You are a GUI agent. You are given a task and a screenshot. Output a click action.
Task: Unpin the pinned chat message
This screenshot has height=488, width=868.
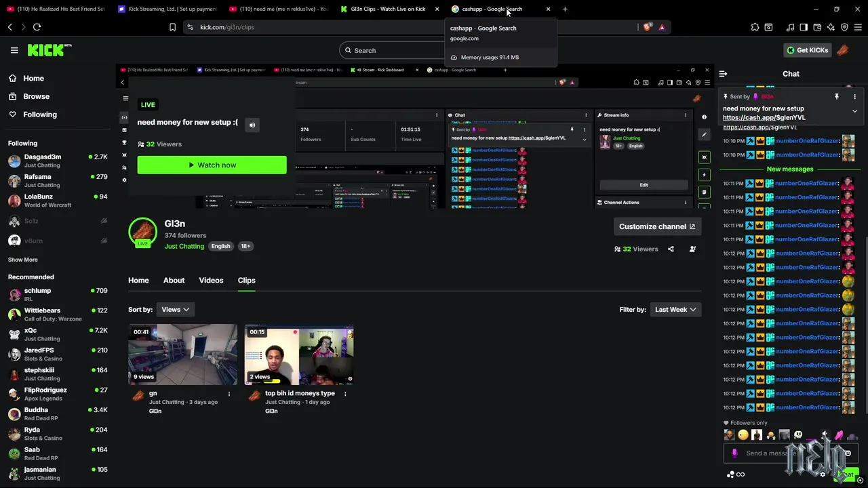point(837,96)
